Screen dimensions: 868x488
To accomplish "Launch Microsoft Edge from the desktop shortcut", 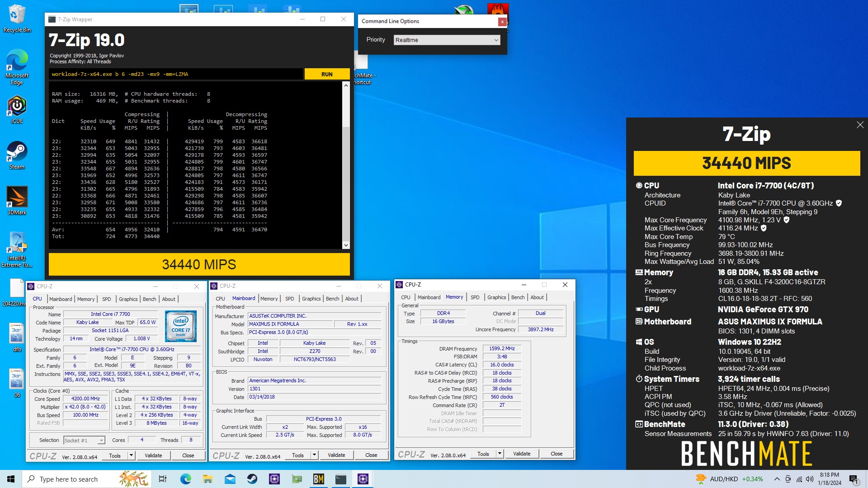I will (17, 66).
